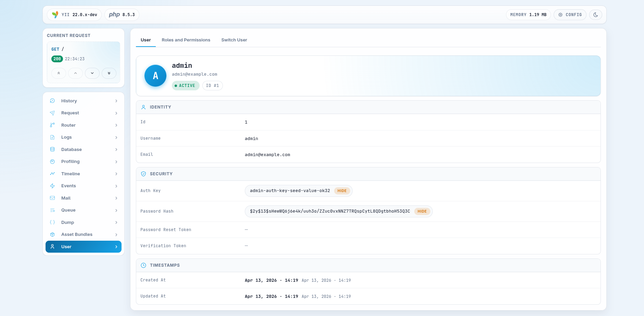Image resolution: width=644 pixels, height=316 pixels.
Task: Toggle dark mode with moon icon
Action: 596,15
